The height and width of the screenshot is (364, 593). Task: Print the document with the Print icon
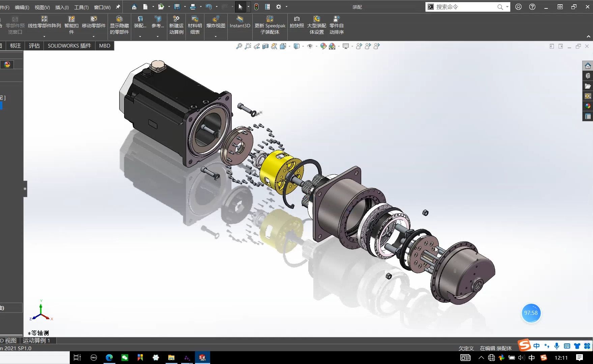tap(193, 7)
